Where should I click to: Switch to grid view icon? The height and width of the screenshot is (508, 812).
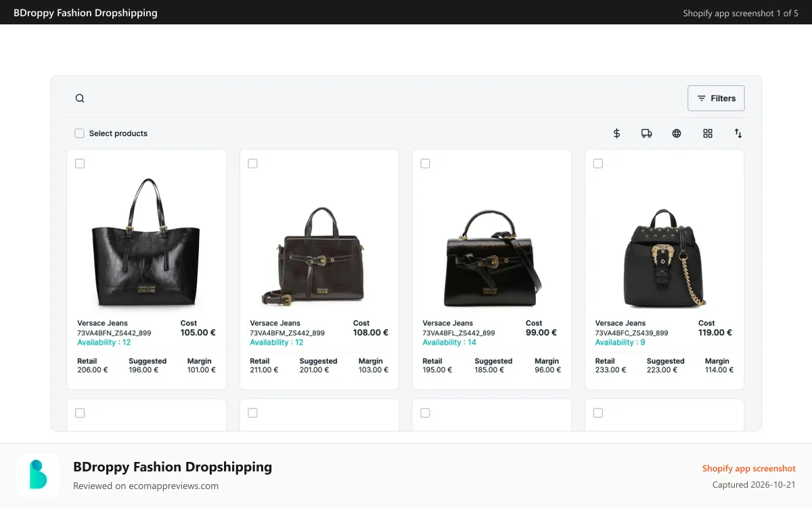(x=708, y=133)
